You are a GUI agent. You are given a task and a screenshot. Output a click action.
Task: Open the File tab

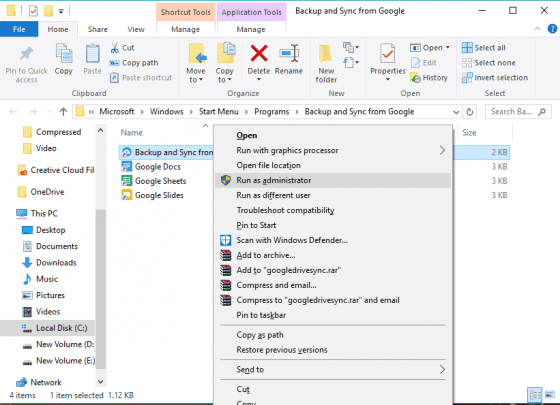click(19, 29)
